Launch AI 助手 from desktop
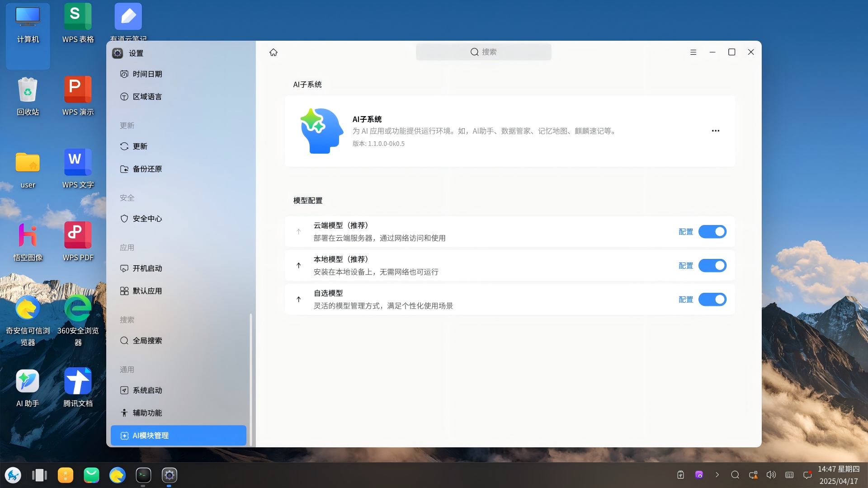This screenshot has height=488, width=868. pyautogui.click(x=28, y=389)
